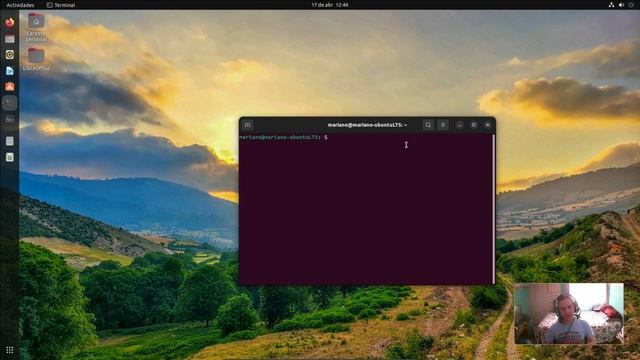Click the network icon in the system tray

pos(611,5)
